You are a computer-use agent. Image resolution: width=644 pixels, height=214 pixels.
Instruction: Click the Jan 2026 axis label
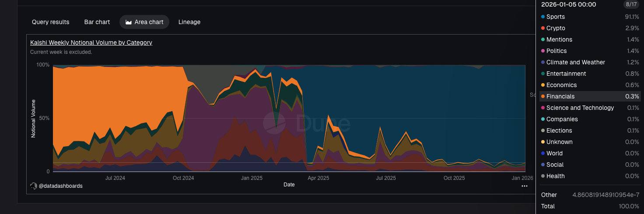523,178
